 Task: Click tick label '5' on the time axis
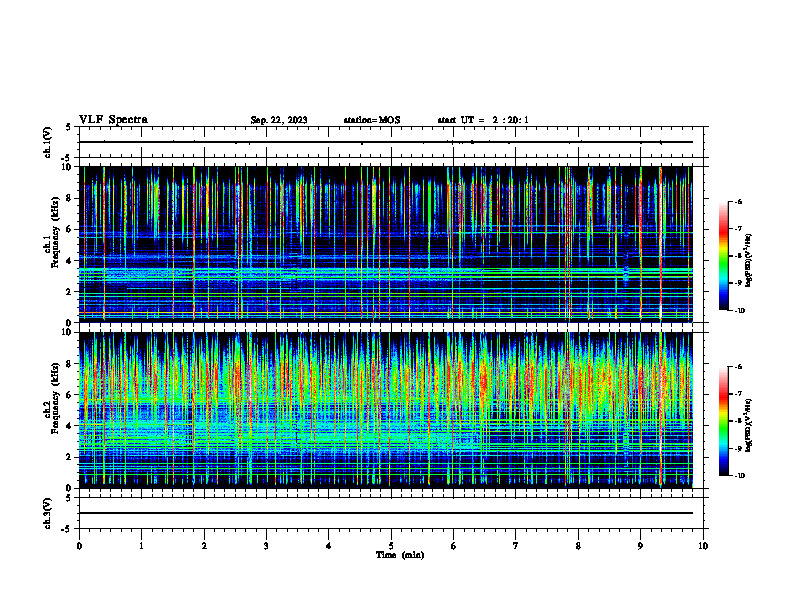(391, 546)
